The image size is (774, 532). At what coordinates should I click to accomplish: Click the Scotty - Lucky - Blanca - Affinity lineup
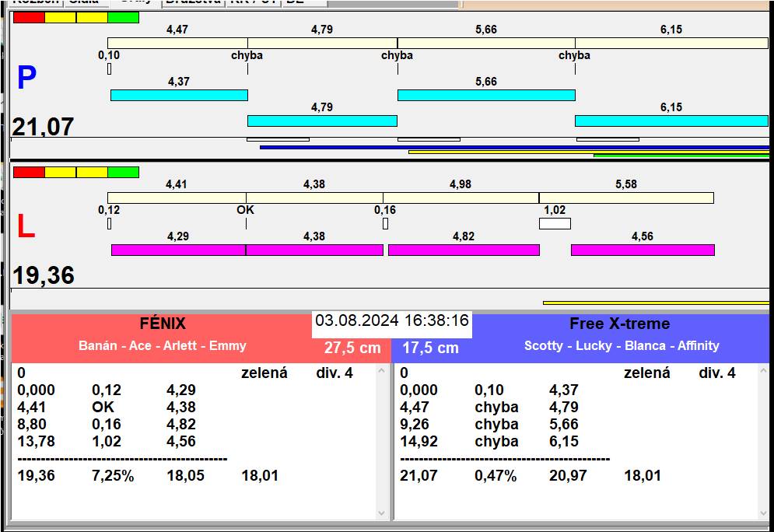click(622, 345)
